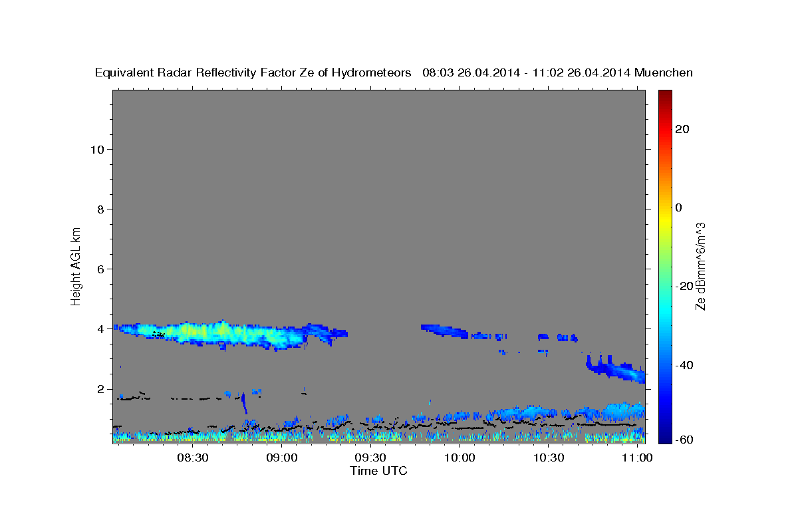Click the date range '08:03 26.04.2014 - 11:02 26.04.2014 Muenchen'
This screenshot has width=798, height=532.
click(558, 73)
